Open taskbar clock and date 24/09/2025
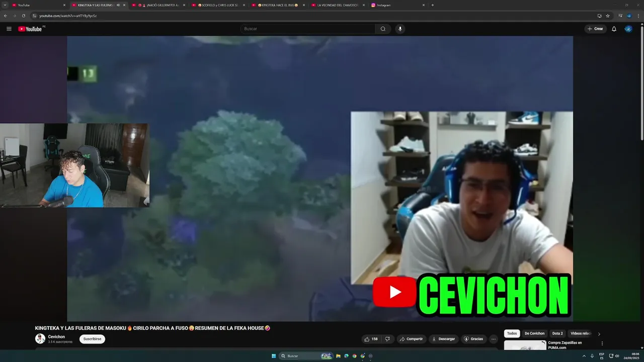Image resolution: width=644 pixels, height=362 pixels. pos(631,356)
